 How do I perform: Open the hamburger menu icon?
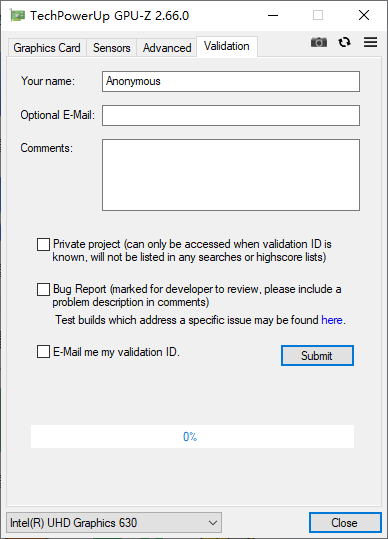coord(370,42)
